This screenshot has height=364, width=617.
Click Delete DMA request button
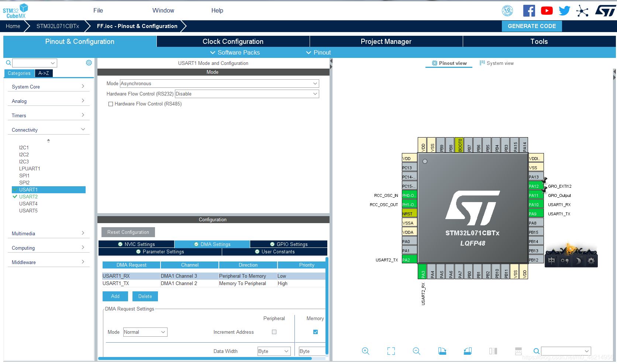click(145, 296)
